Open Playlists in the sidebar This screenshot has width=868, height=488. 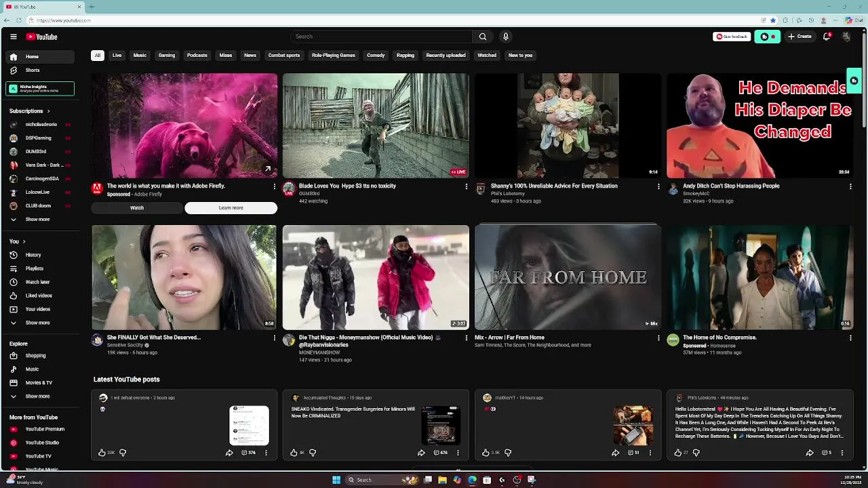coord(41,268)
